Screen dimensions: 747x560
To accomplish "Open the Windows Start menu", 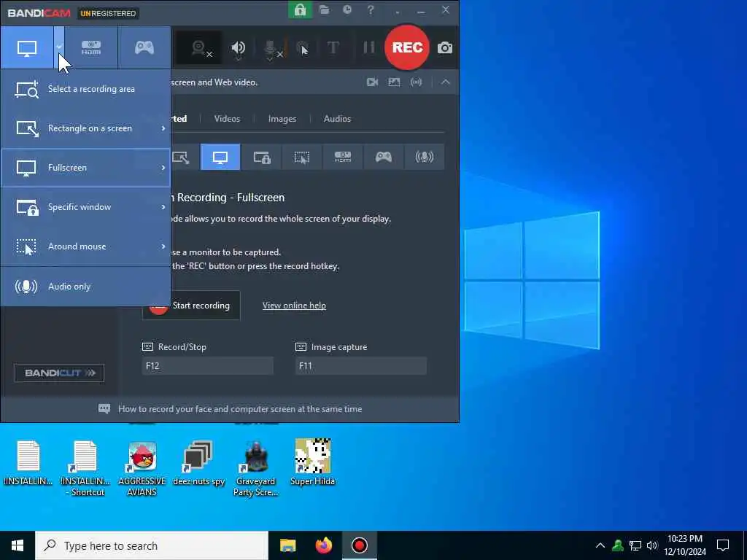I will point(18,545).
